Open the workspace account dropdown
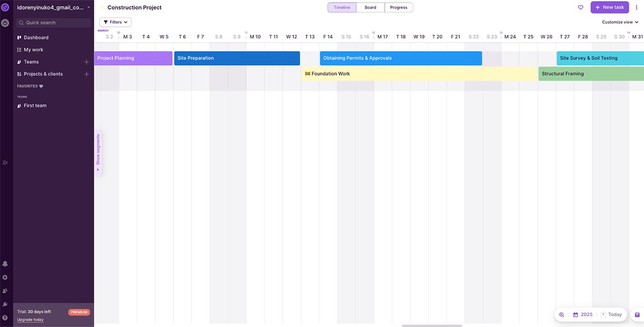The image size is (644, 327). (51, 7)
